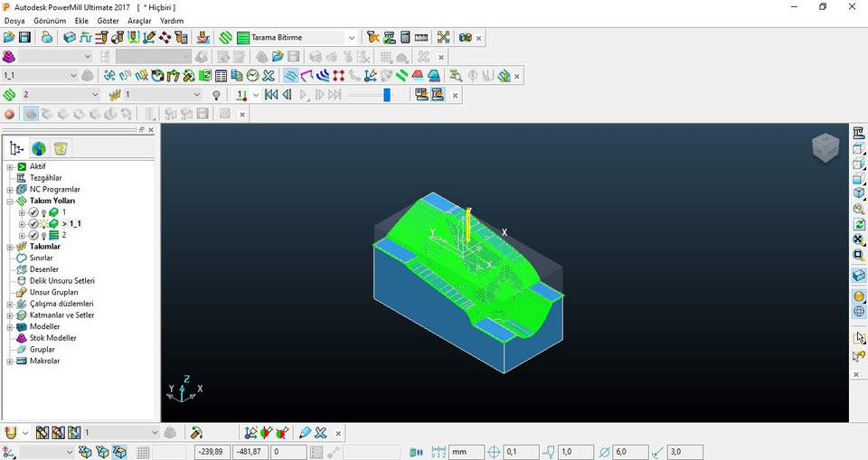
Task: Open Yardım menu
Action: click(172, 21)
